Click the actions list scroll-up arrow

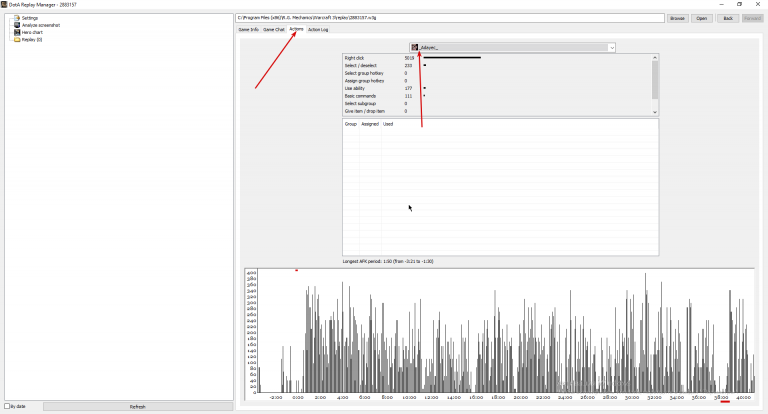click(655, 58)
